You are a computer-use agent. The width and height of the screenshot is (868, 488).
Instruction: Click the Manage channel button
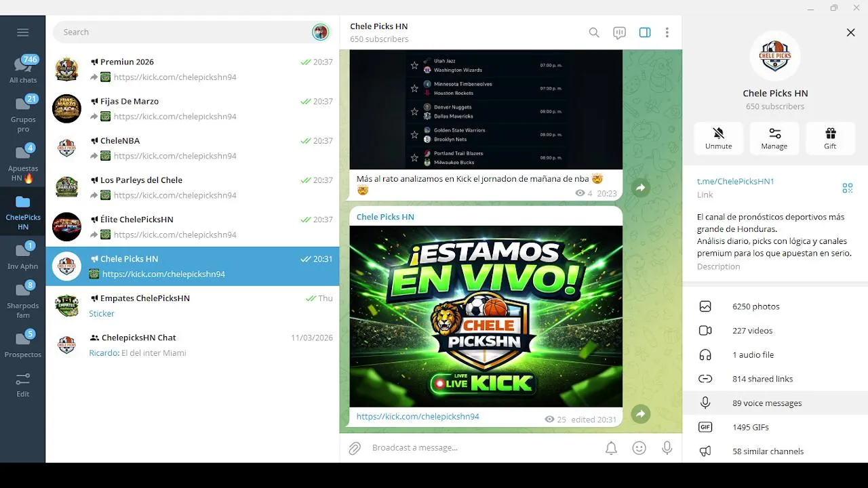coord(774,138)
